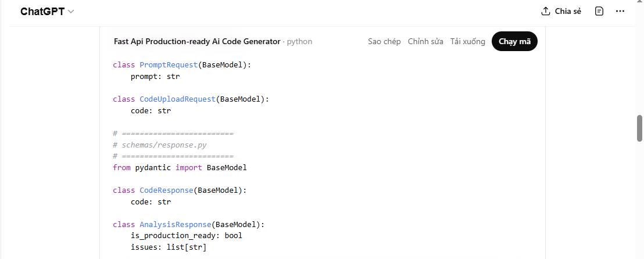Click the PromptRequest class name
644x259 pixels.
(x=169, y=64)
